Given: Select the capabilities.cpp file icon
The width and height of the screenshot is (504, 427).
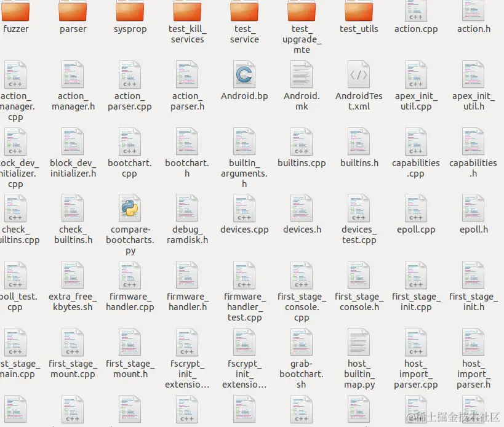Looking at the screenshot, I should click(416, 142).
